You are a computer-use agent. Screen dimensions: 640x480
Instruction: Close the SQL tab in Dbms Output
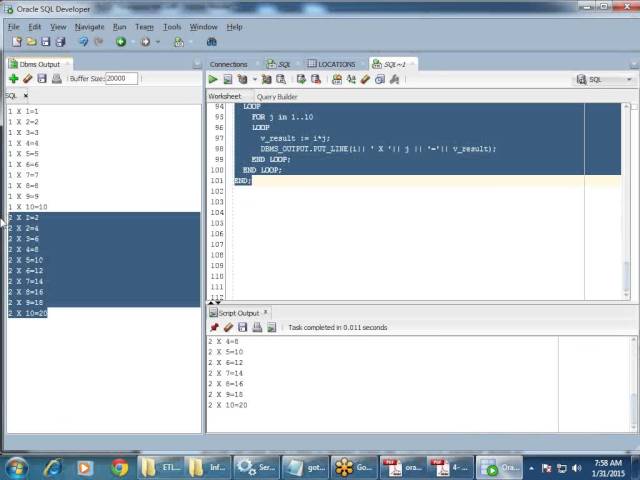[x=26, y=96]
